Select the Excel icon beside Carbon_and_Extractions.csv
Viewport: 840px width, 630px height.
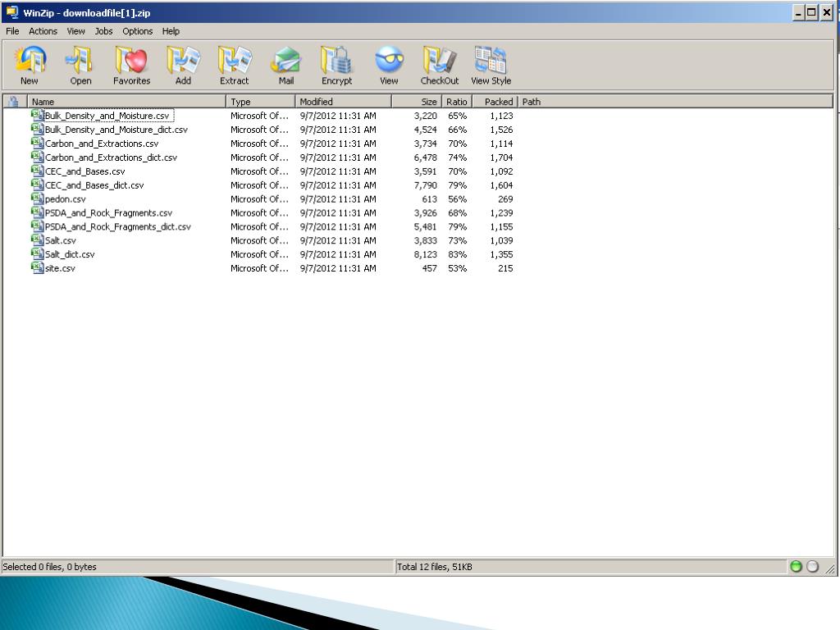click(38, 143)
